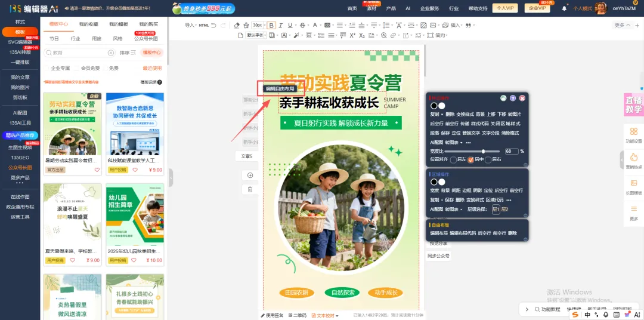Insert a hyperlink with the chain icon
This screenshot has height=320, width=644.
click(x=393, y=35)
